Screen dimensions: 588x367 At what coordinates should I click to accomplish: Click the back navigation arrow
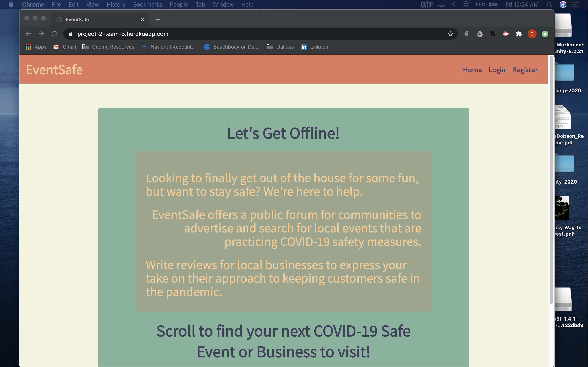pyautogui.click(x=28, y=34)
